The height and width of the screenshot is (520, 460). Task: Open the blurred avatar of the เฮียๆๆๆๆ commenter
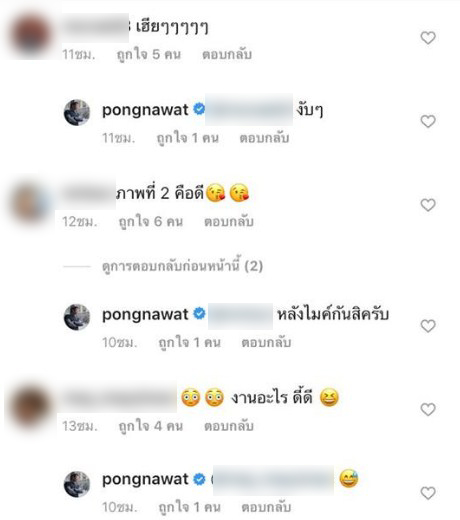point(32,35)
